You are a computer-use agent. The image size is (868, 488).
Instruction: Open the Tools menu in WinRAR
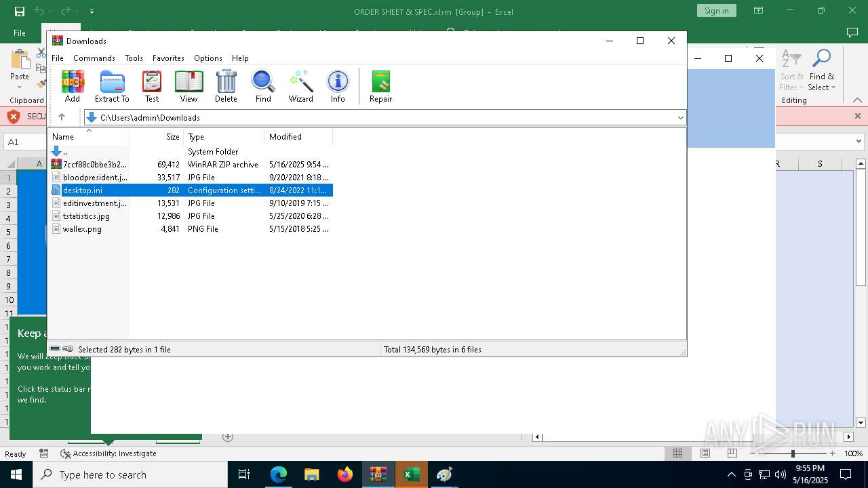click(134, 58)
